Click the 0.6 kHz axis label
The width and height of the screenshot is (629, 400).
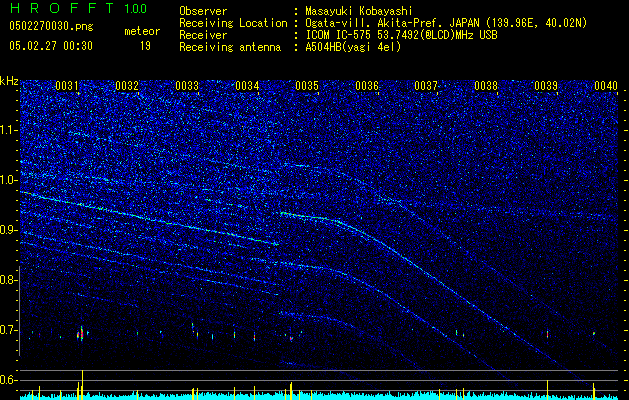pyautogui.click(x=8, y=380)
